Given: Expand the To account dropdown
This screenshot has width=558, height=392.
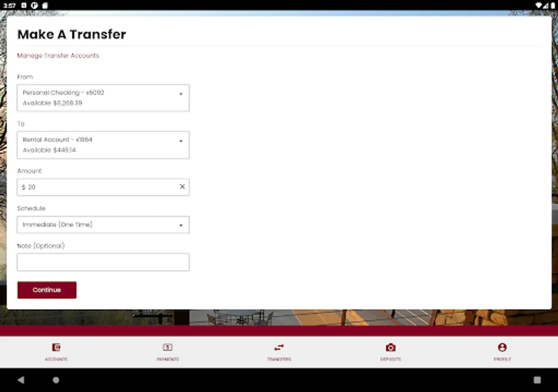Looking at the screenshot, I should (x=103, y=145).
